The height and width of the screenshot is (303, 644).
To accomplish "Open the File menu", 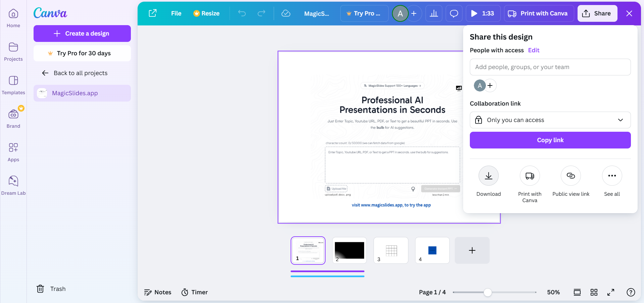I will [176, 13].
